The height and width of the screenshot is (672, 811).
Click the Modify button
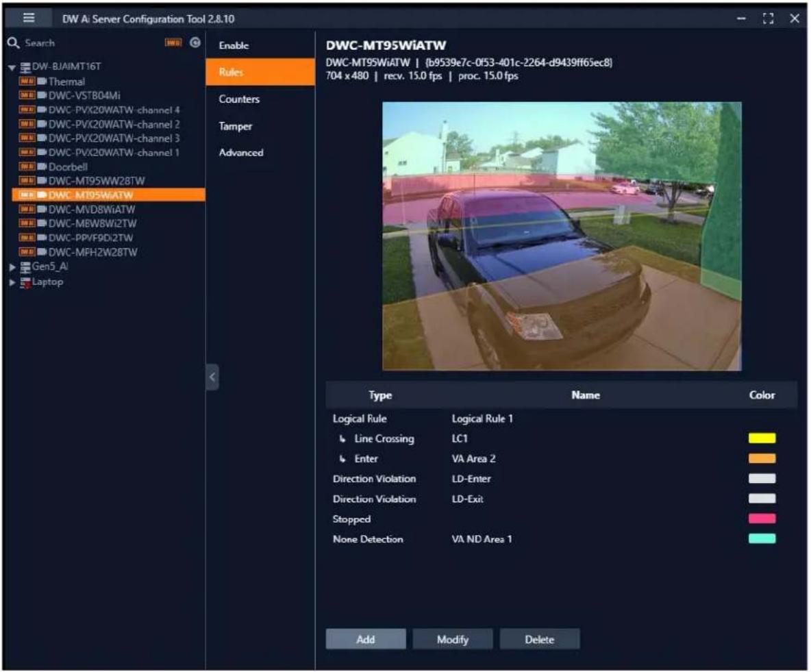point(453,639)
